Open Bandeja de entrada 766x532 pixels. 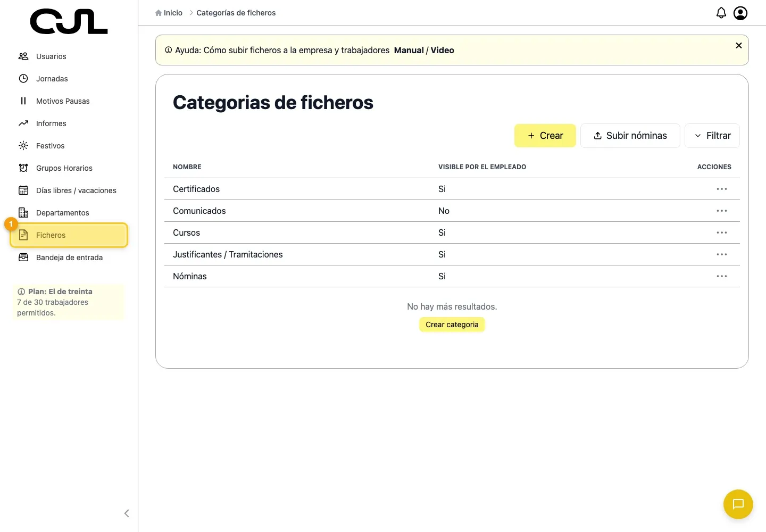(x=69, y=257)
